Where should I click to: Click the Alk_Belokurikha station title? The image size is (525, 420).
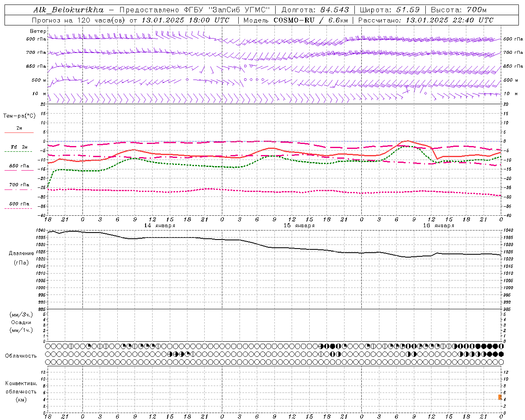68,10
